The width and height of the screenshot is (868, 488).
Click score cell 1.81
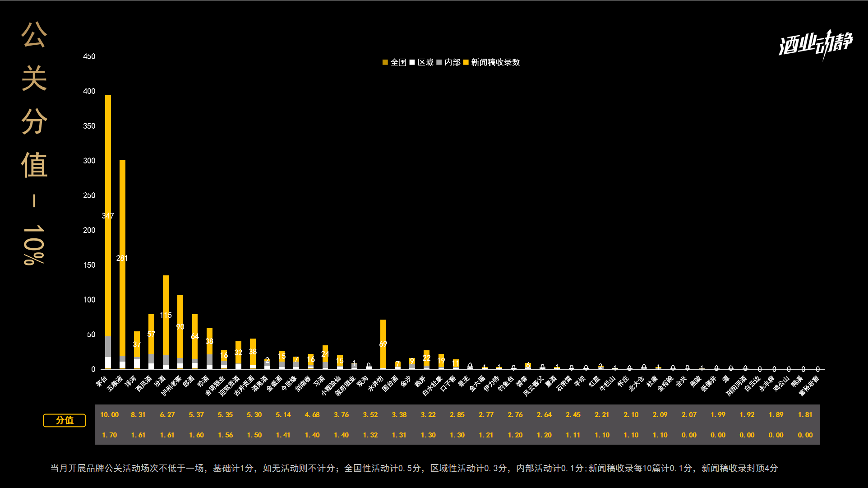(805, 415)
